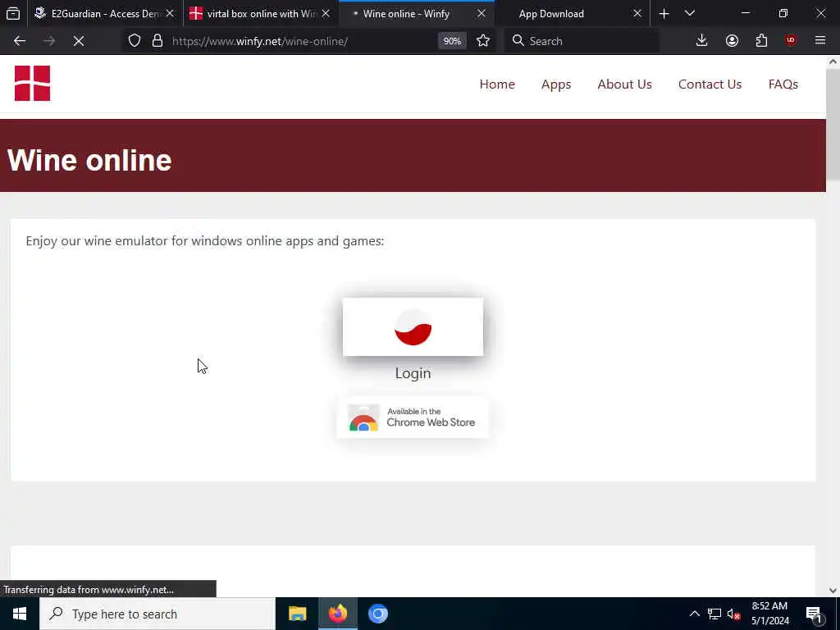Click the Login label under the wine icon
Viewport: 840px width, 630px height.
413,373
